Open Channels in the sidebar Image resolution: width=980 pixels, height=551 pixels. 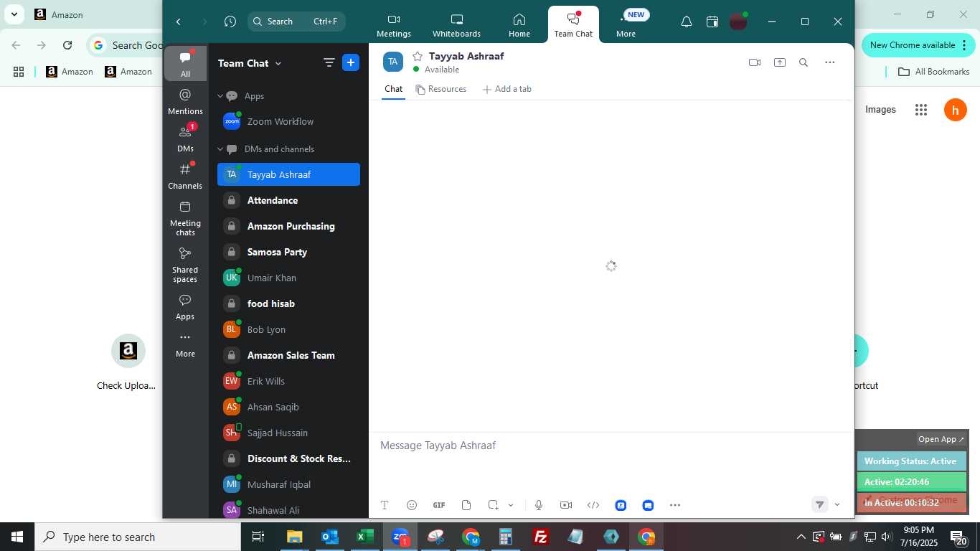185,176
